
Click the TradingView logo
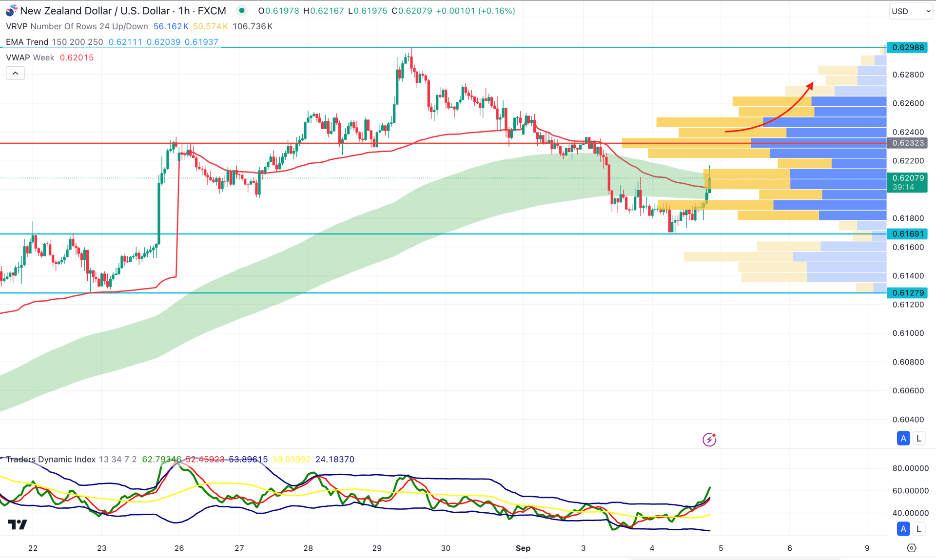click(18, 524)
